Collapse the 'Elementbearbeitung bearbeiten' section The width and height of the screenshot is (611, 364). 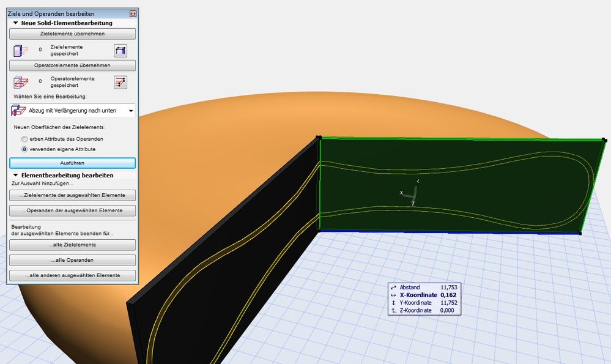[x=15, y=176]
